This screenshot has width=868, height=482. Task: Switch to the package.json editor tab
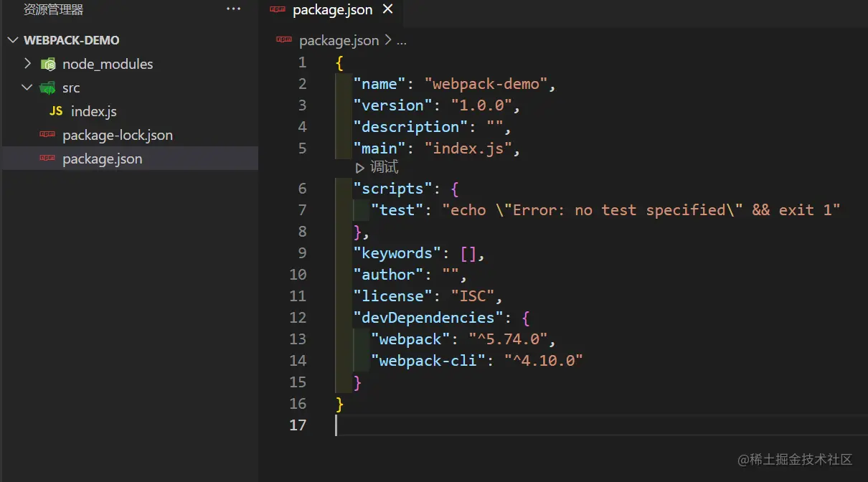[333, 10]
